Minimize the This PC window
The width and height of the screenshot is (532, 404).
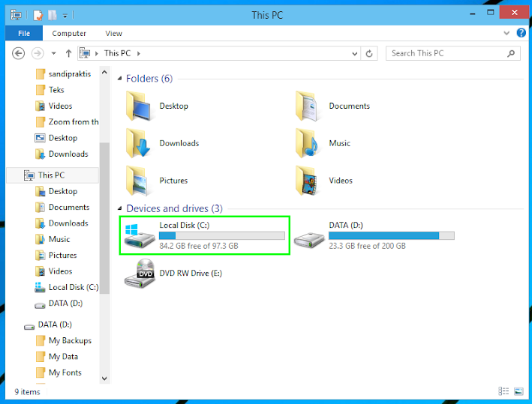(472, 13)
